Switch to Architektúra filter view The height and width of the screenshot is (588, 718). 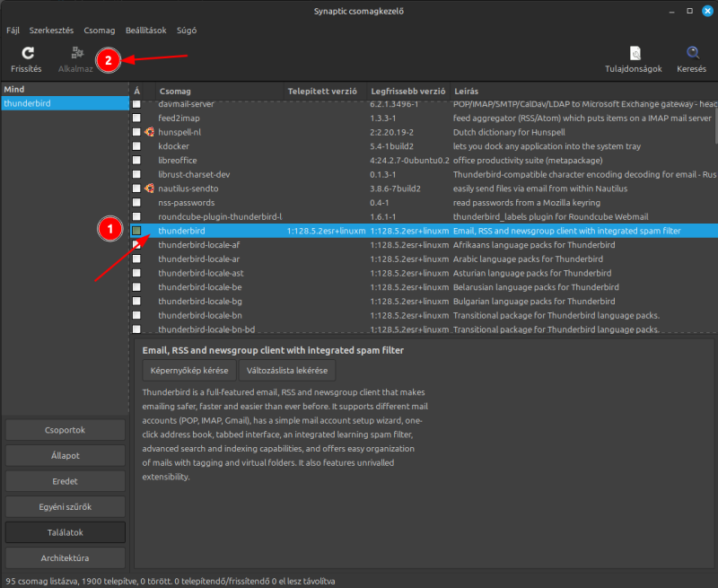[65, 558]
